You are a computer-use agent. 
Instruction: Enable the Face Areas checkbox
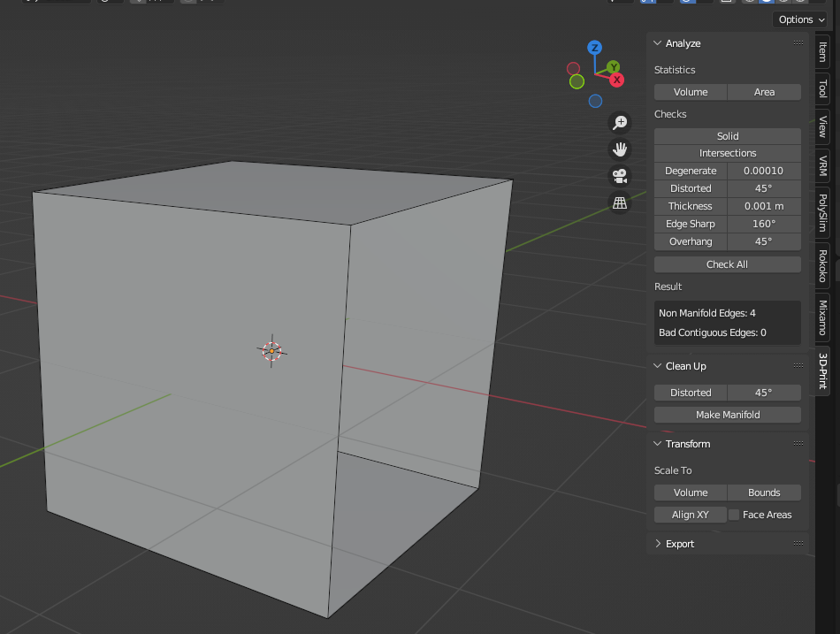click(x=734, y=515)
